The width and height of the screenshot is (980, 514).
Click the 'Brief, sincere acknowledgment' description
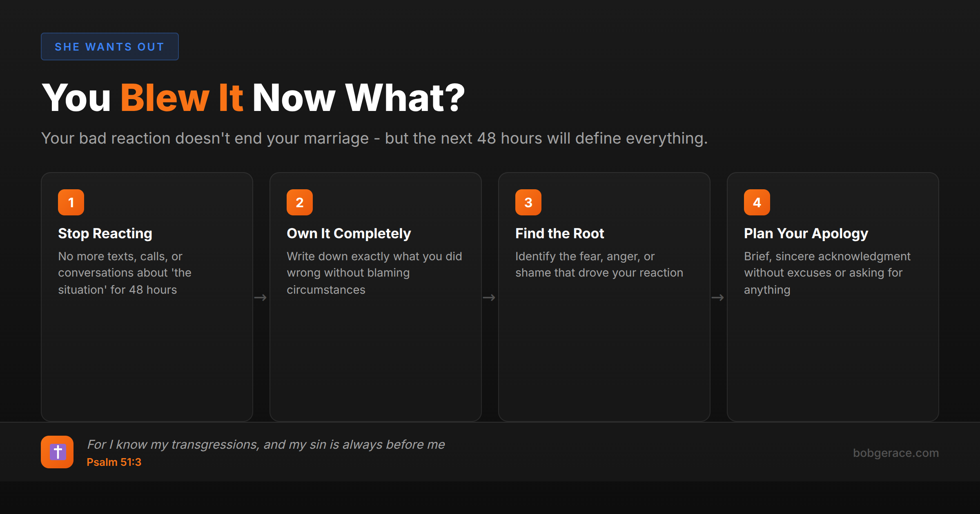tap(827, 273)
